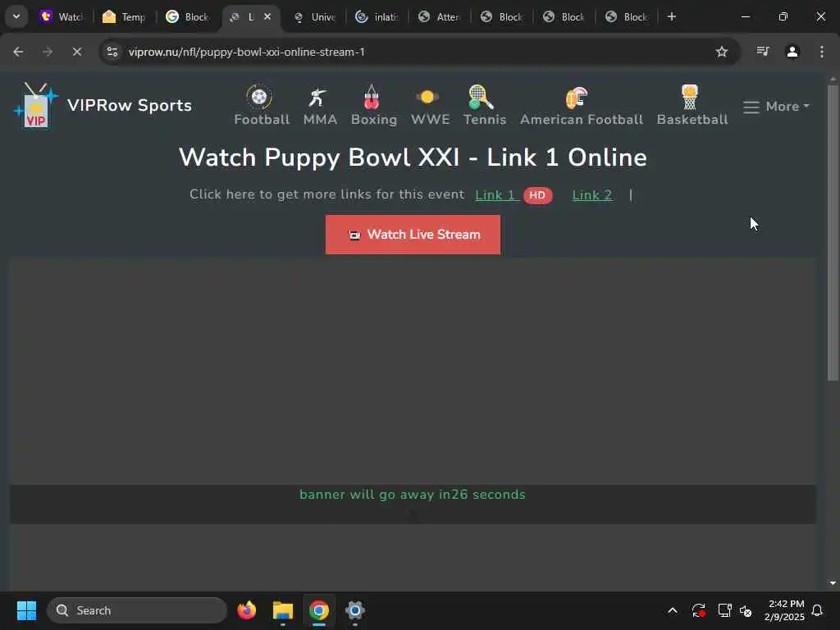Open the MMA category icon
The image size is (840, 630).
point(318,97)
